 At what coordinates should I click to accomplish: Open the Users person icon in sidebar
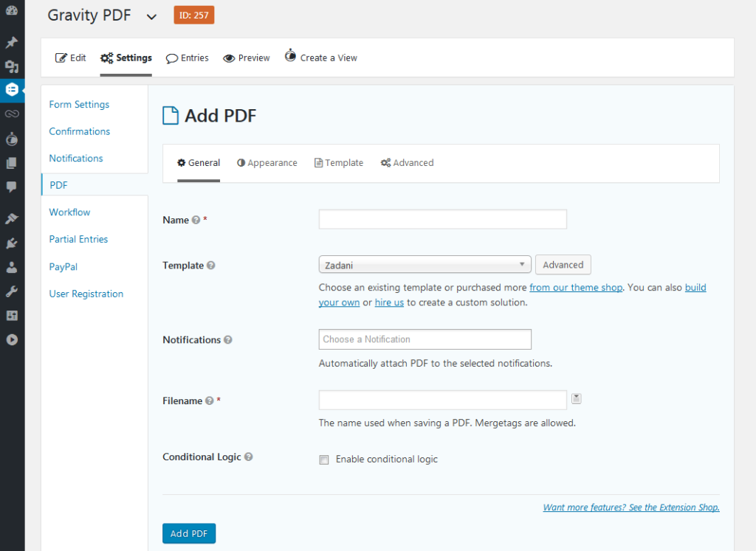click(12, 267)
